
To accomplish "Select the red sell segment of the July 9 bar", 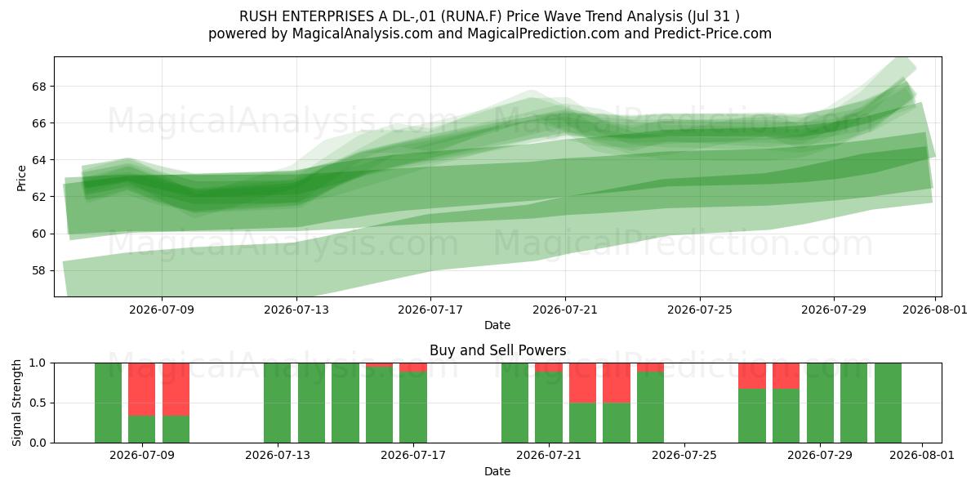I will coord(142,390).
